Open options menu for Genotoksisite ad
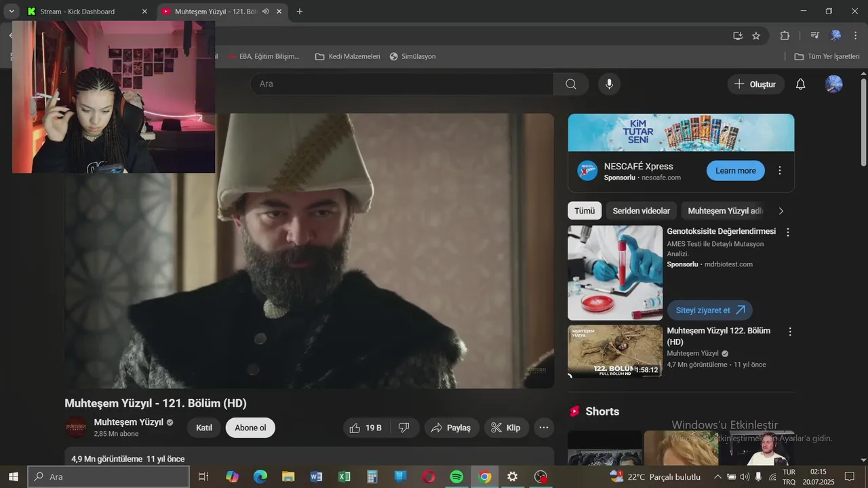The height and width of the screenshot is (488, 868). click(x=787, y=232)
